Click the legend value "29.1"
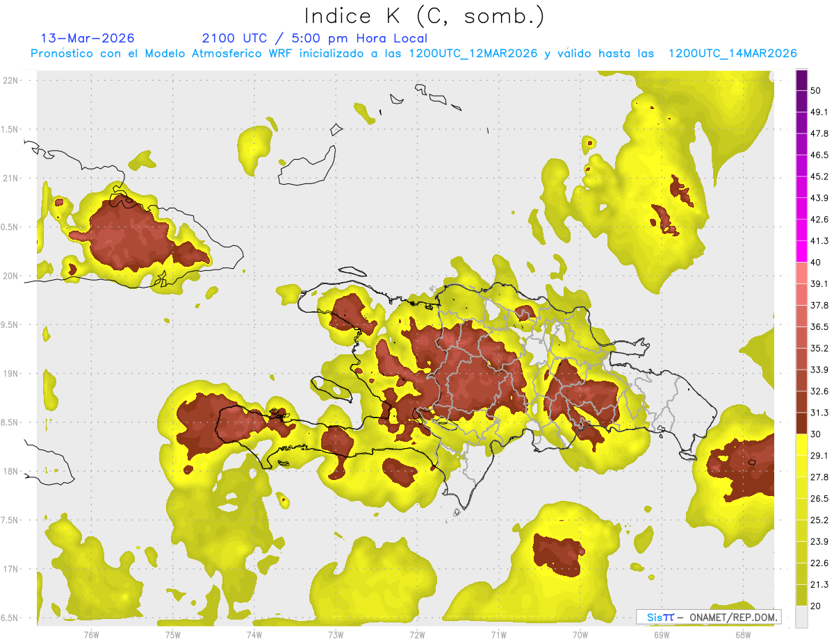Screen dimensions: 834x644 (819, 456)
